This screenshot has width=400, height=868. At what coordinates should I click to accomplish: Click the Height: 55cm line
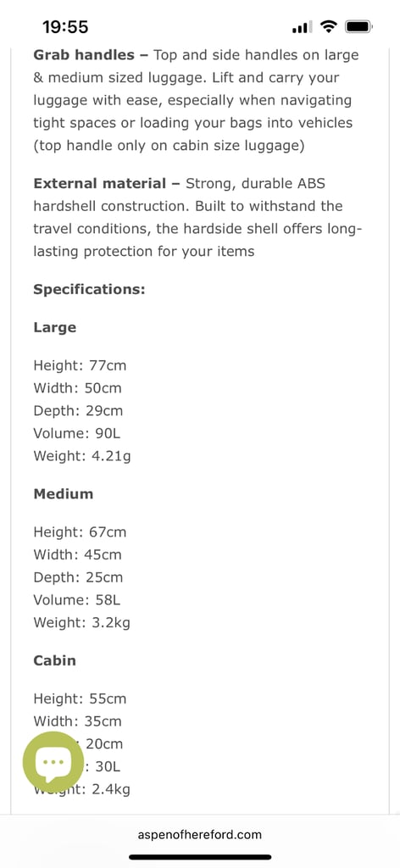coord(80,698)
